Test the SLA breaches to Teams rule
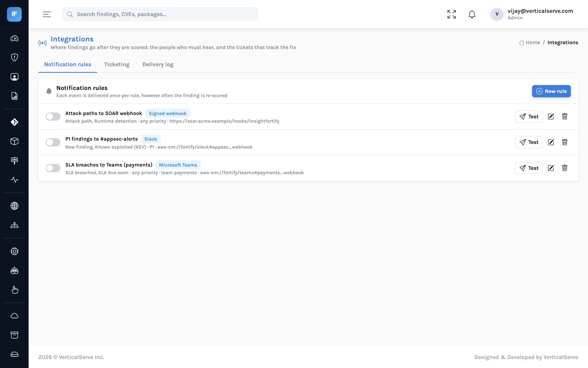The width and height of the screenshot is (588, 368). pos(529,168)
